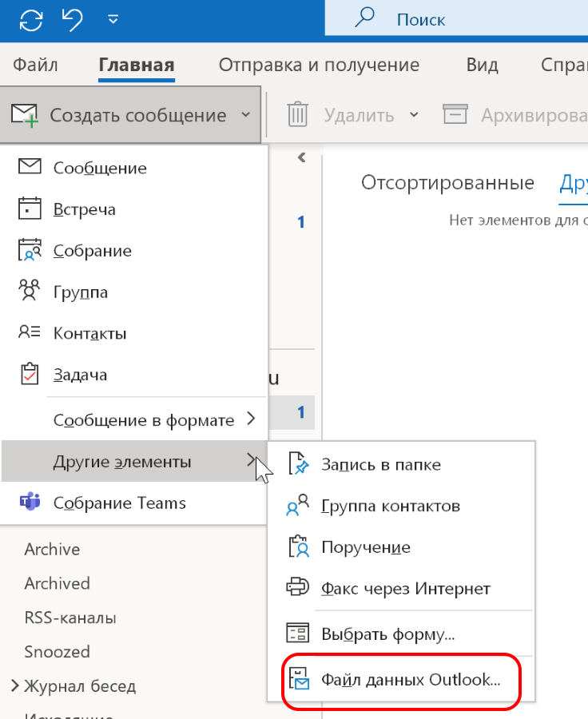Click the Удалить button text
Image resolution: width=588 pixels, height=719 pixels.
point(360,116)
